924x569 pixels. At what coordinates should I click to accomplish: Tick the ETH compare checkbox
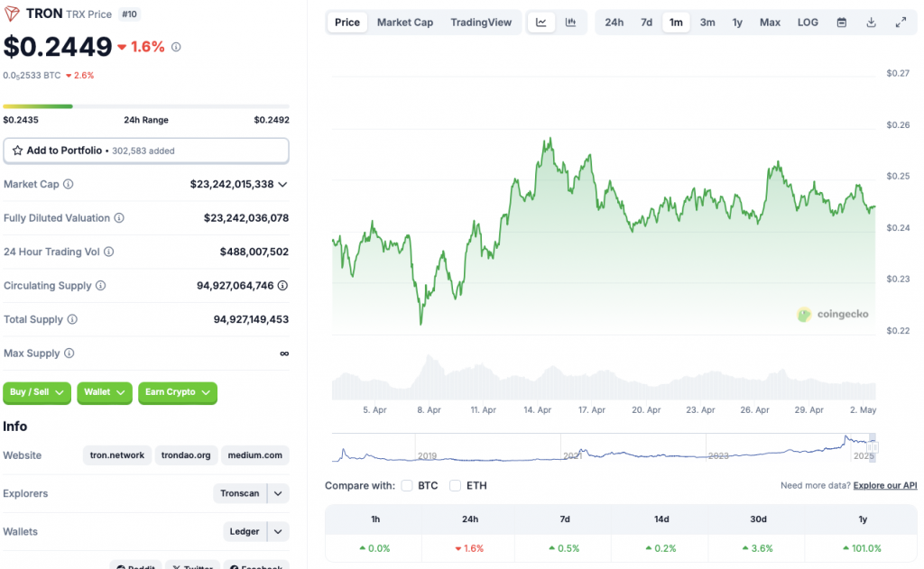click(455, 485)
